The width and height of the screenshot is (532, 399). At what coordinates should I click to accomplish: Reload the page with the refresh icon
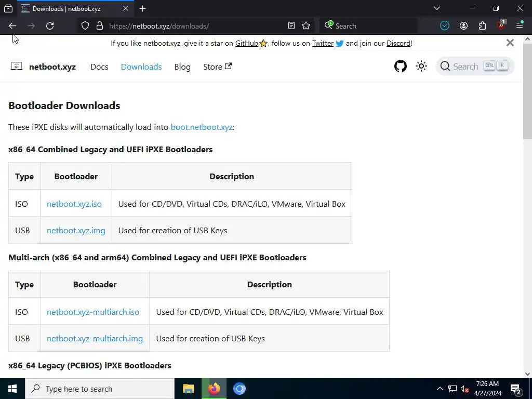(x=50, y=26)
